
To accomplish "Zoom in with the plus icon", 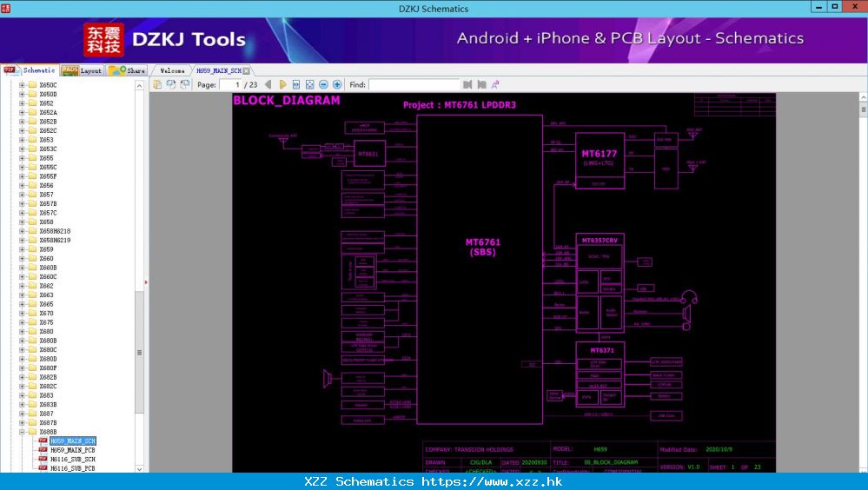I will click(336, 84).
